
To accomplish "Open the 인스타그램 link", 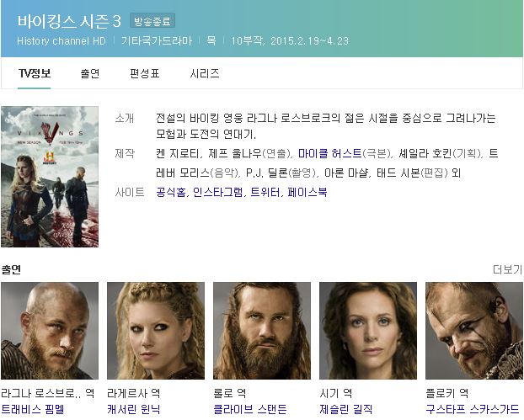I will click(218, 192).
